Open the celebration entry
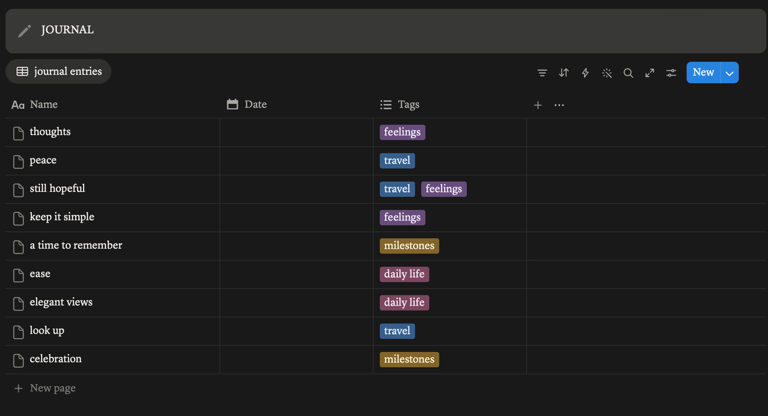 (55, 359)
